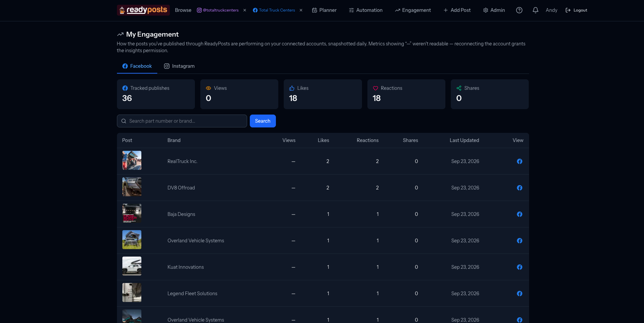
Task: Click the Shares icon in summary card
Action: (x=459, y=88)
